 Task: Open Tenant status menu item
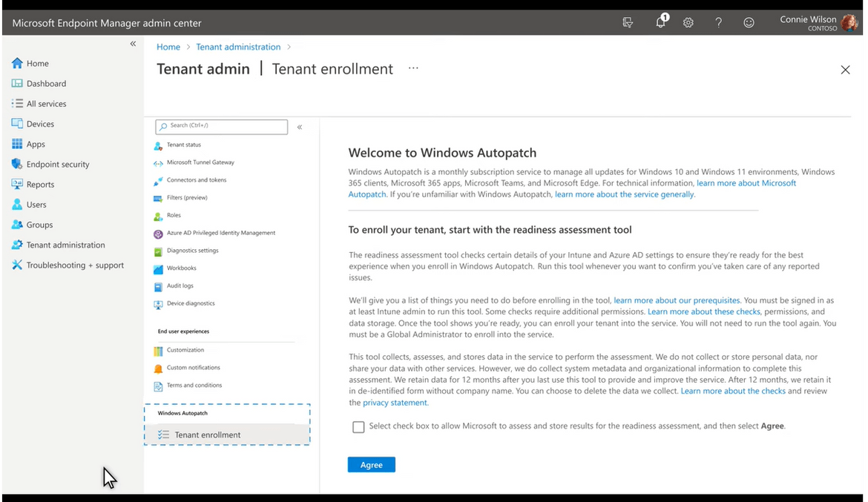click(184, 145)
